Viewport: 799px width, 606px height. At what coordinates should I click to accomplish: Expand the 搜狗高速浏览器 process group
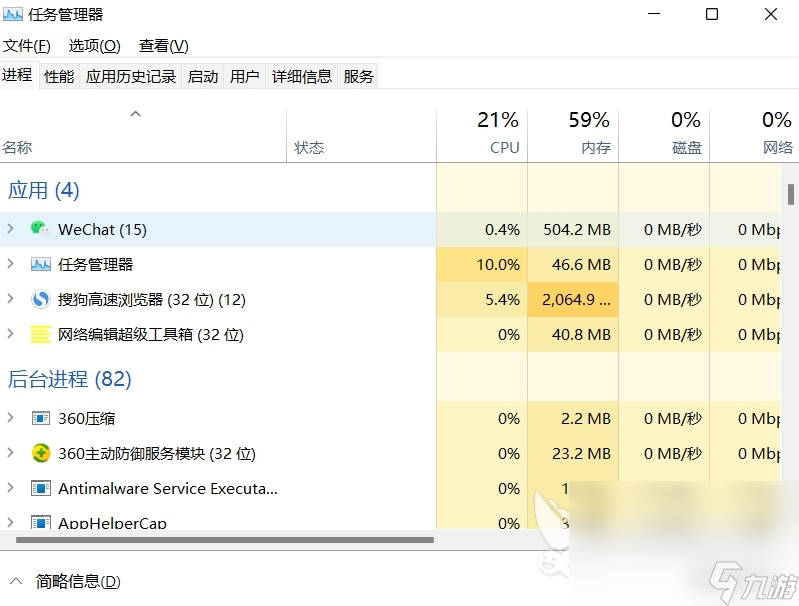[x=10, y=299]
